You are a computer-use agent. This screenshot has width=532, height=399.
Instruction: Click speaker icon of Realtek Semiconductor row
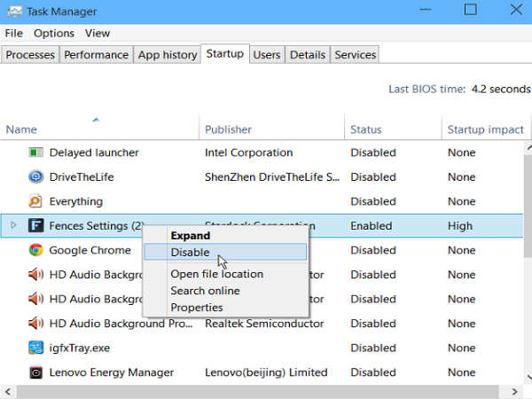[35, 324]
